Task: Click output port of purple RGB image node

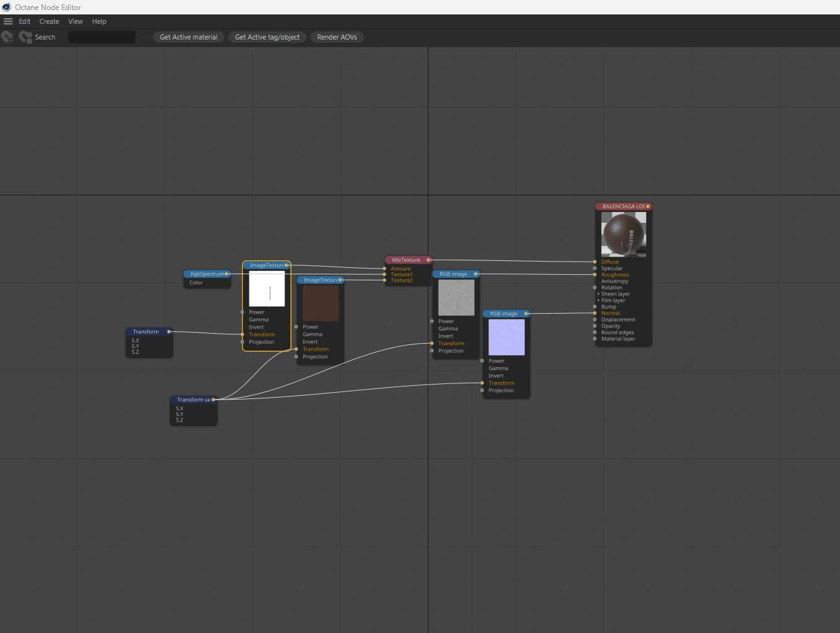Action: 526,314
